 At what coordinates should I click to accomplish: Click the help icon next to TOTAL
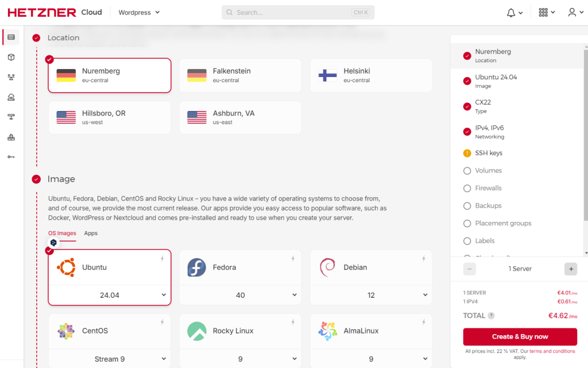491,316
